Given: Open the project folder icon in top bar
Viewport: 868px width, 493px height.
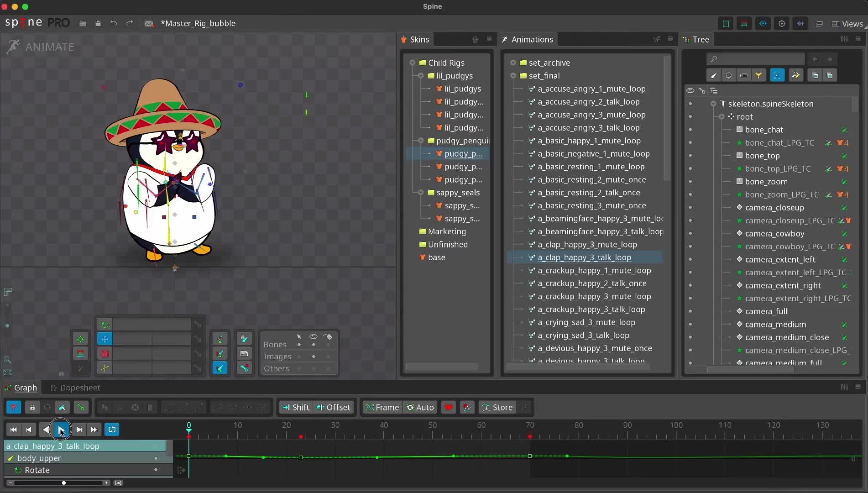Looking at the screenshot, I should click(83, 23).
